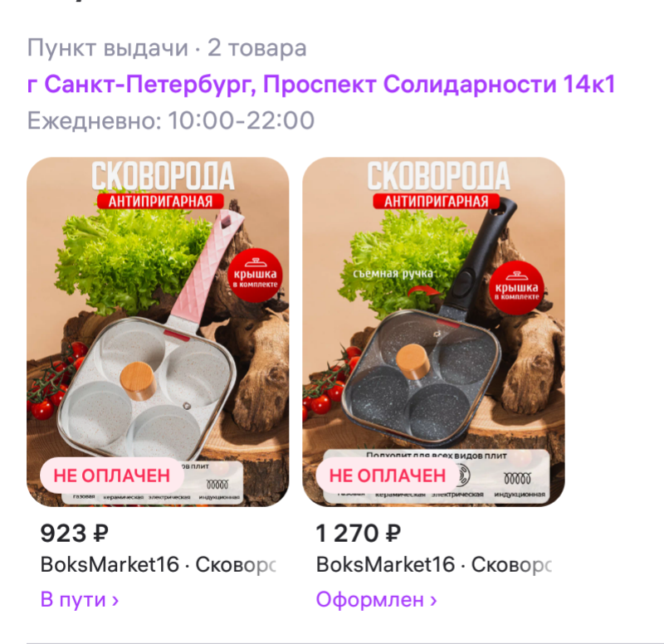Click the red крышка в комплекте icon on the pink pan
The width and height of the screenshot is (664, 644).
(255, 275)
